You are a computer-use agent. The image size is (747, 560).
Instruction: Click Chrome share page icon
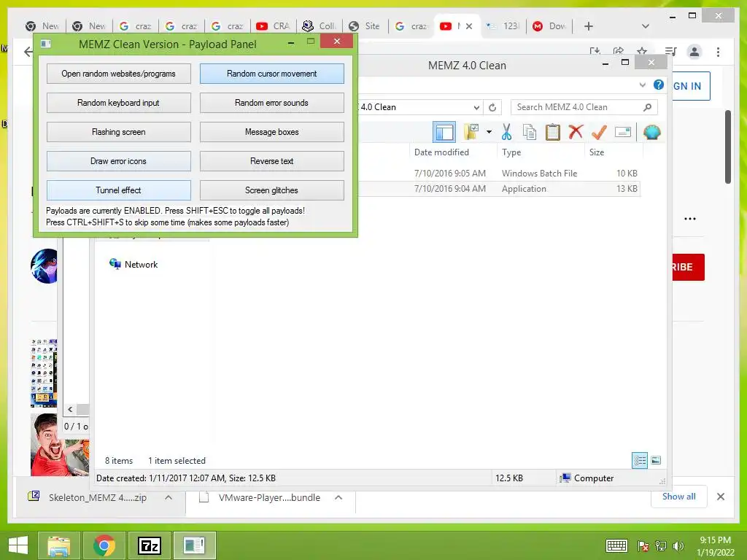coord(619,52)
